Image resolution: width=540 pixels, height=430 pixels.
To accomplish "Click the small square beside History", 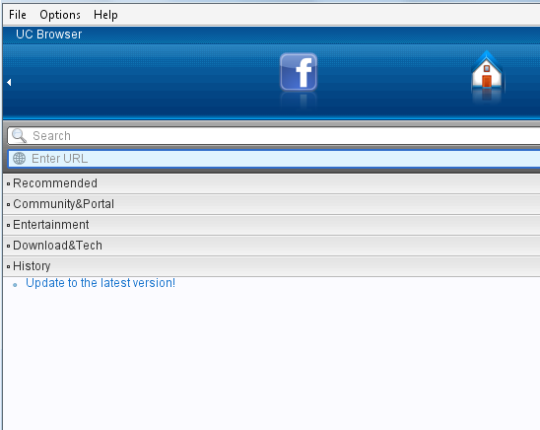I will (8, 266).
